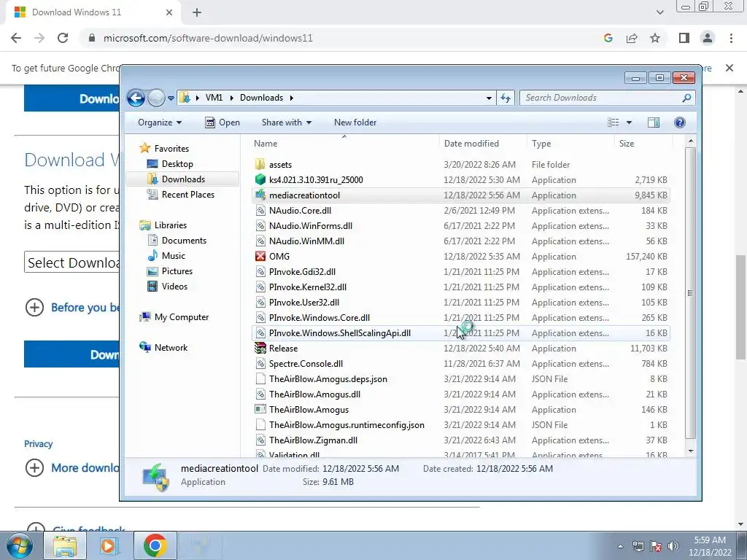Select the Spectre.Console.dll file
Viewport: 747px width, 560px height.
point(461,363)
